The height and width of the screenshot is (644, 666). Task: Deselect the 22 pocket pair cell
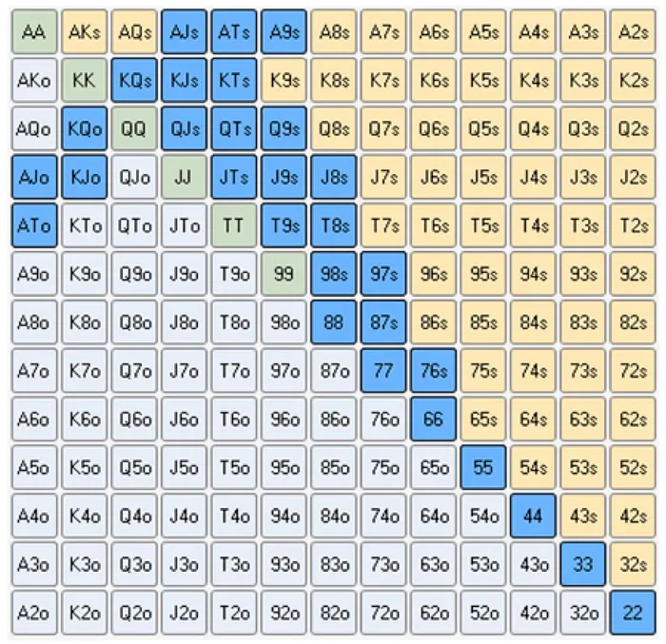(x=633, y=614)
